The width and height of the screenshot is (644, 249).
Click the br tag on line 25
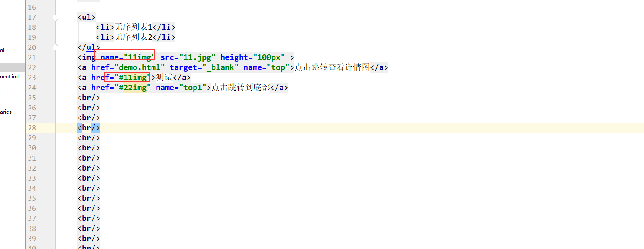tap(89, 98)
